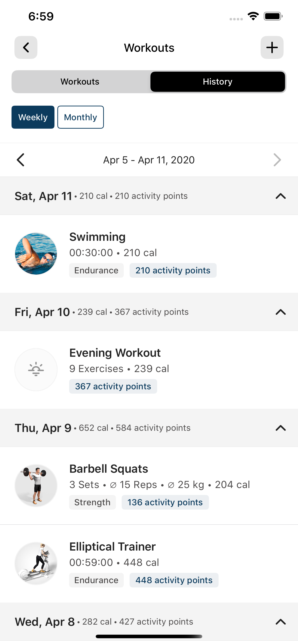Tap the back arrow button

click(x=26, y=47)
